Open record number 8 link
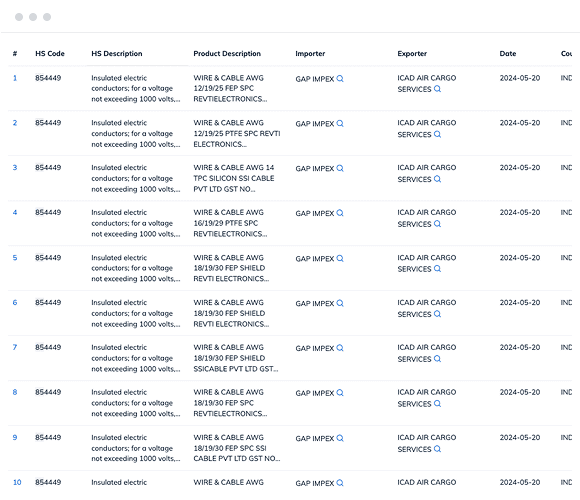580x500 pixels. [x=15, y=392]
